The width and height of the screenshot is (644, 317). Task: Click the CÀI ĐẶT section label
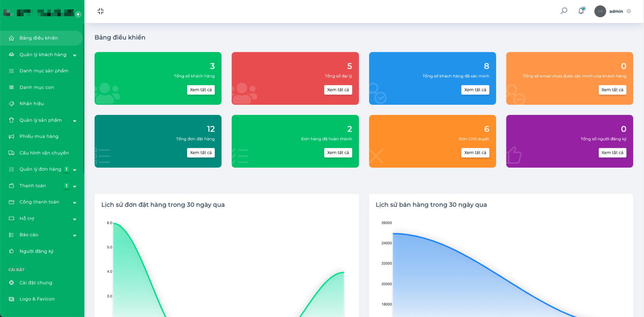(16, 270)
